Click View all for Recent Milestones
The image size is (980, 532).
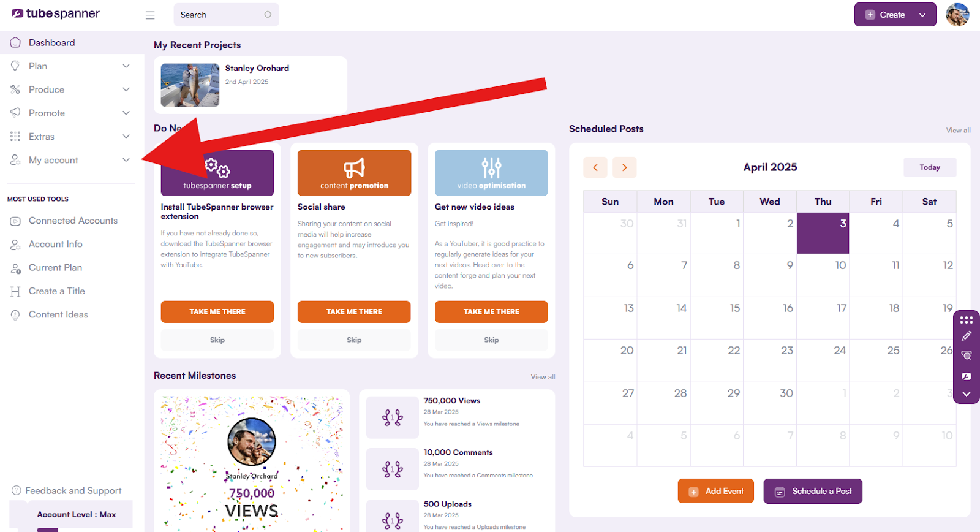[x=543, y=377]
